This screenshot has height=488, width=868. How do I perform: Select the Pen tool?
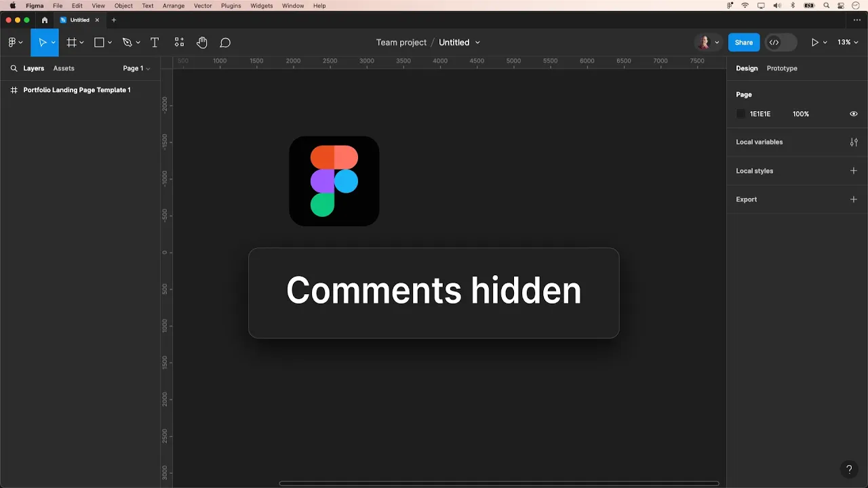(127, 43)
